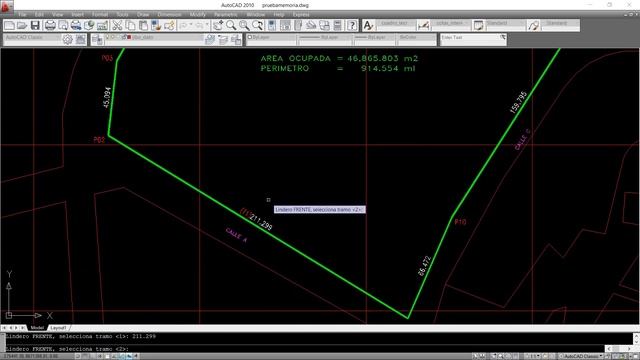Switch to the Layout1 tab

pyautogui.click(x=58, y=328)
